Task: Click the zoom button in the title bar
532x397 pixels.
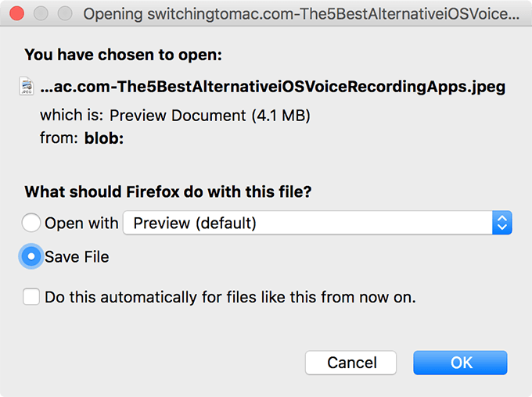Action: 65,14
